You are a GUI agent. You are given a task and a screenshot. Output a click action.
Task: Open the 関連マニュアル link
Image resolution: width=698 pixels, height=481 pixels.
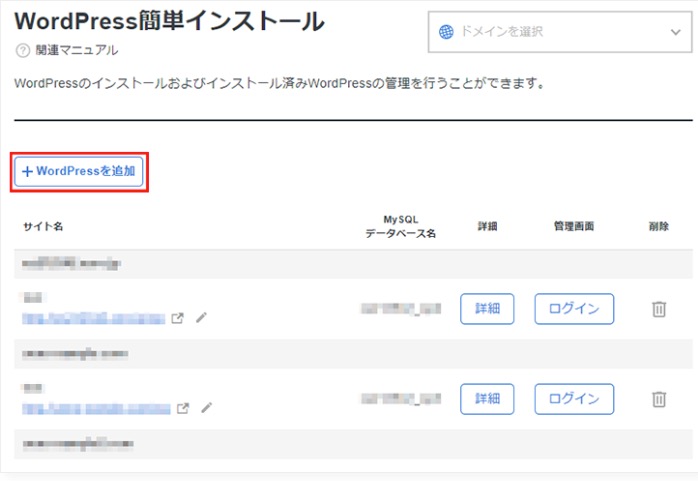coord(77,50)
